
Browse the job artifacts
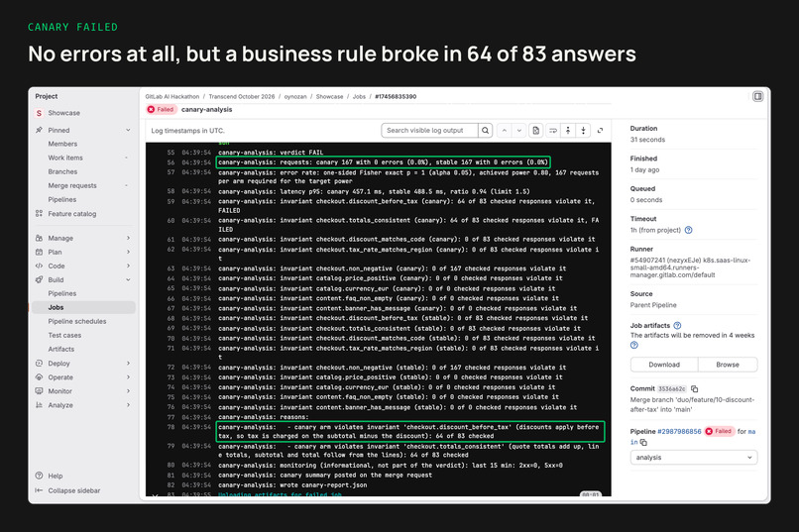click(x=728, y=365)
